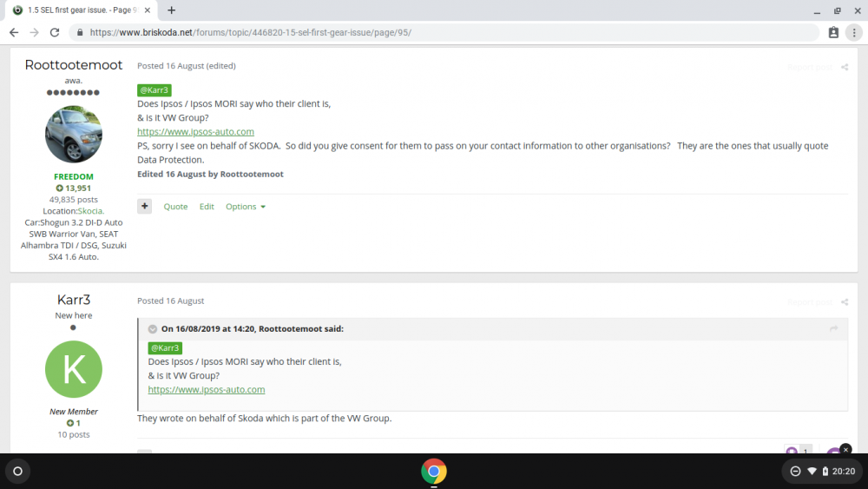Image resolution: width=868 pixels, height=489 pixels.
Task: Collapse the quoted Roottootemoot message
Action: (x=152, y=329)
